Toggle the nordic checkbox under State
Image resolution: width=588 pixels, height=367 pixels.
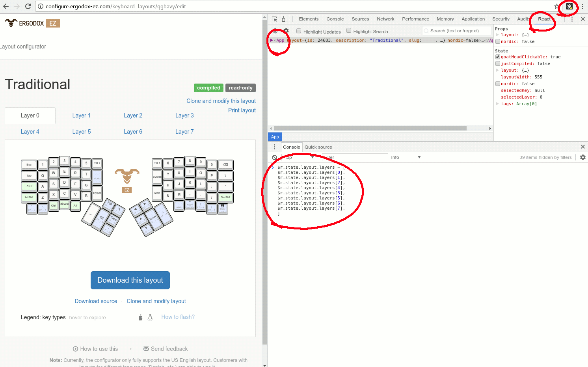click(x=498, y=84)
